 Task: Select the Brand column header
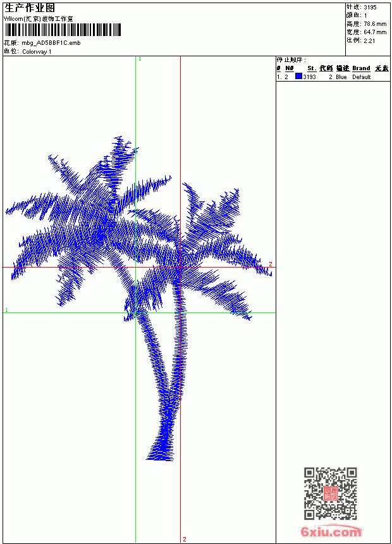(x=361, y=68)
